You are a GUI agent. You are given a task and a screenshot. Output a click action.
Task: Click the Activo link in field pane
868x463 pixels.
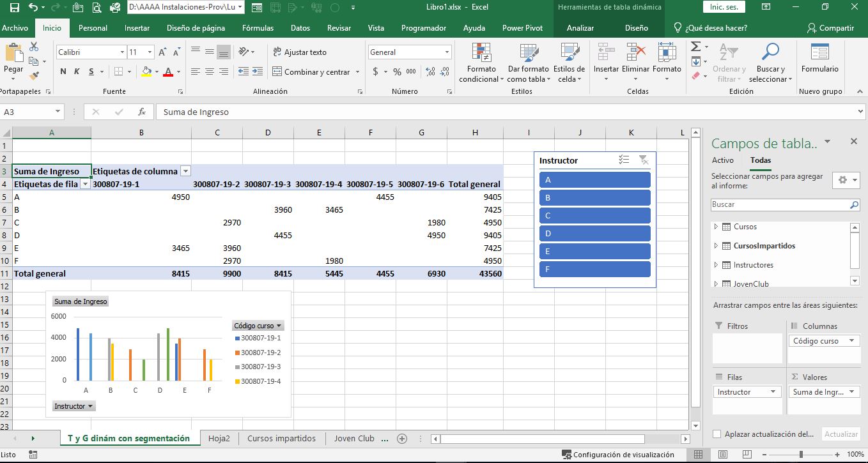[722, 160]
